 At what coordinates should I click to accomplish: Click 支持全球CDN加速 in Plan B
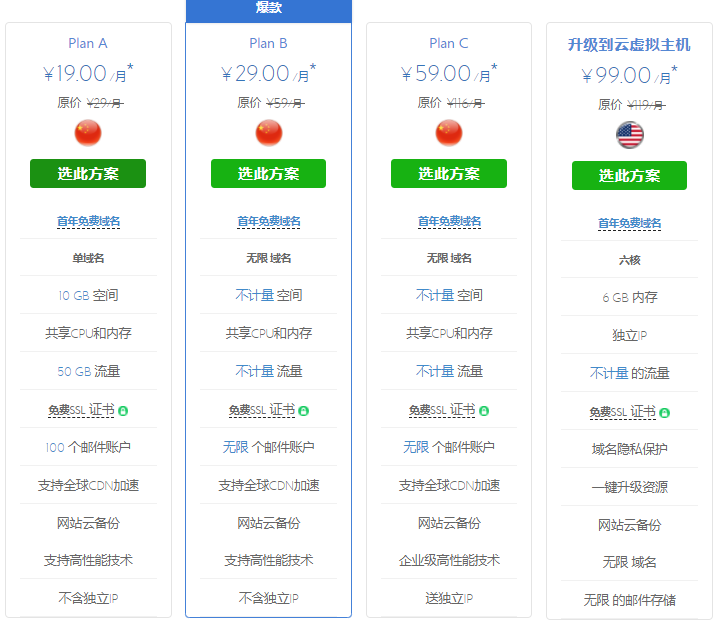[x=269, y=485]
